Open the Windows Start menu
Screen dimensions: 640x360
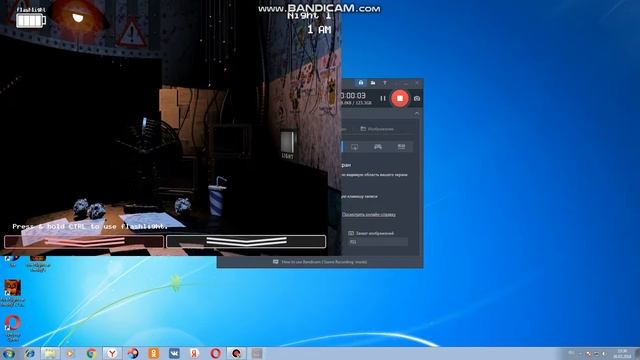click(x=9, y=353)
